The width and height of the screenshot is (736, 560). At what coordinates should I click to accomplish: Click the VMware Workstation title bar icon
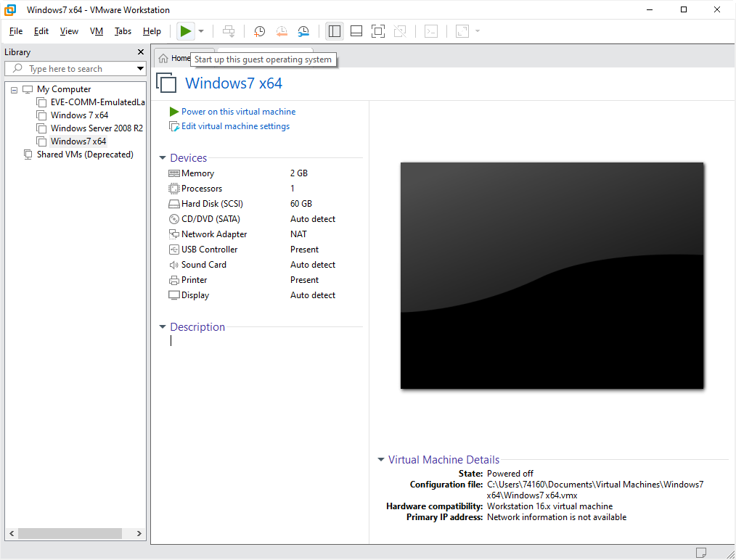[x=10, y=10]
